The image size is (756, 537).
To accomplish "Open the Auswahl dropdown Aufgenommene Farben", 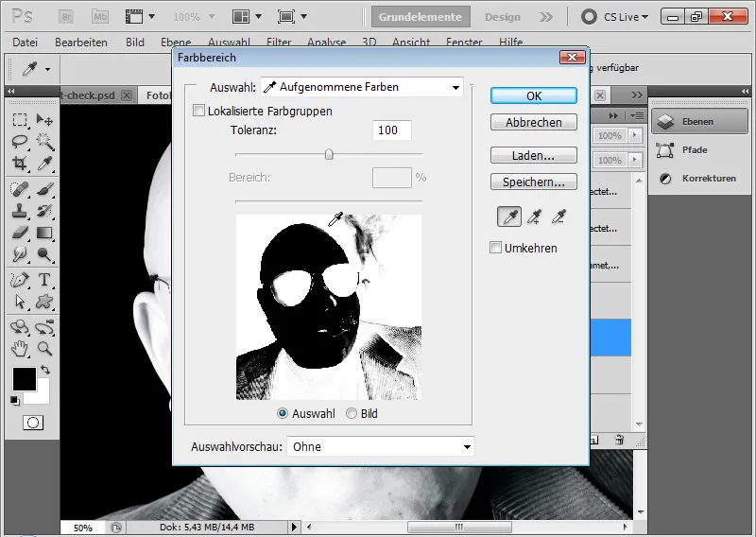I will (362, 87).
